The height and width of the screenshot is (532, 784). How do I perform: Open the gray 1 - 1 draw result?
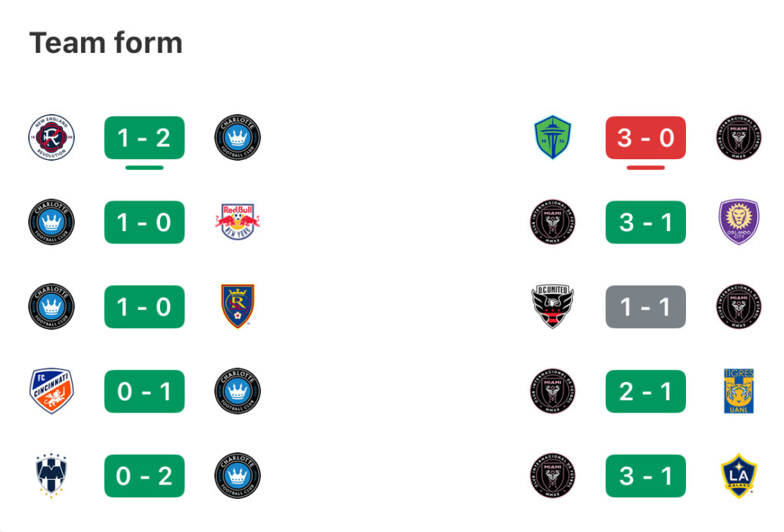click(645, 306)
